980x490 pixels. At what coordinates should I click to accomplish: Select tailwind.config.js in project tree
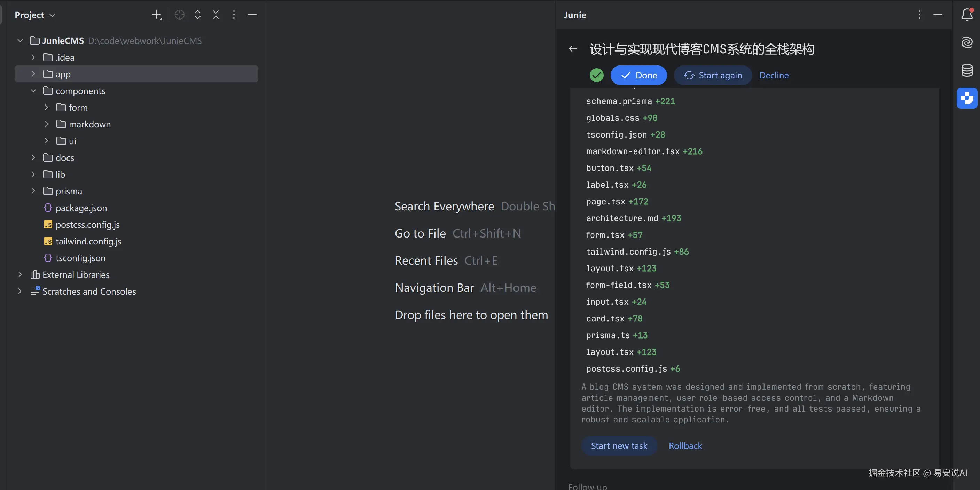(88, 241)
